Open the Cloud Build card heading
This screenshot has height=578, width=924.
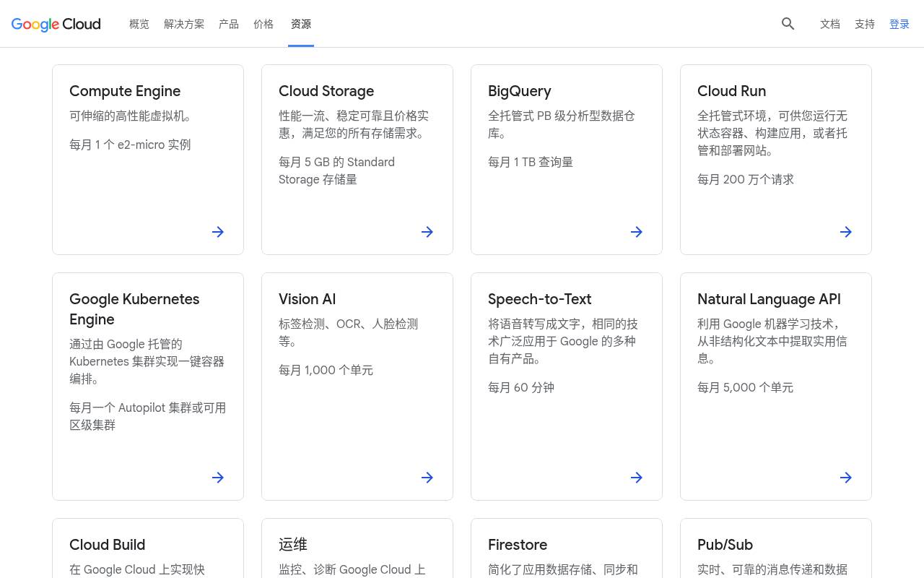click(x=108, y=545)
